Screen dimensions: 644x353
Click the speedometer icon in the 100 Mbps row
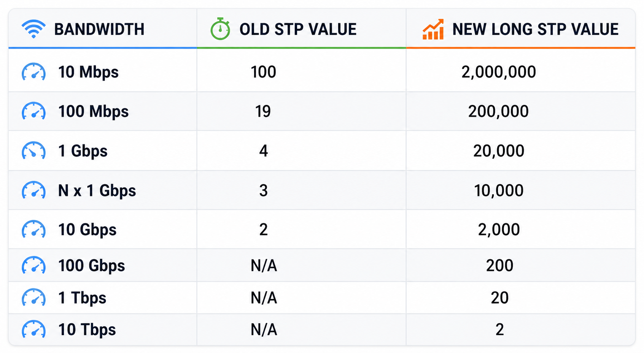tap(33, 111)
